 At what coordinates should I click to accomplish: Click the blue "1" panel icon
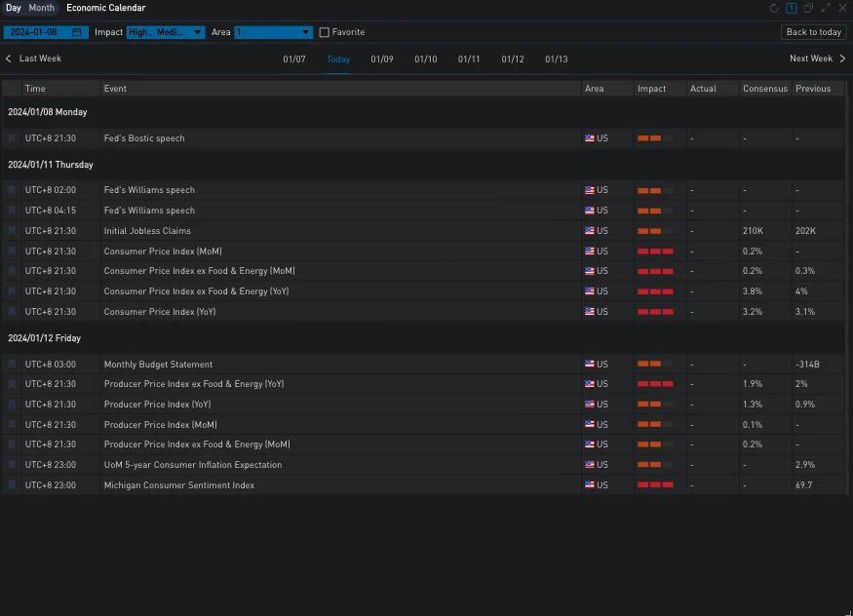click(x=792, y=8)
